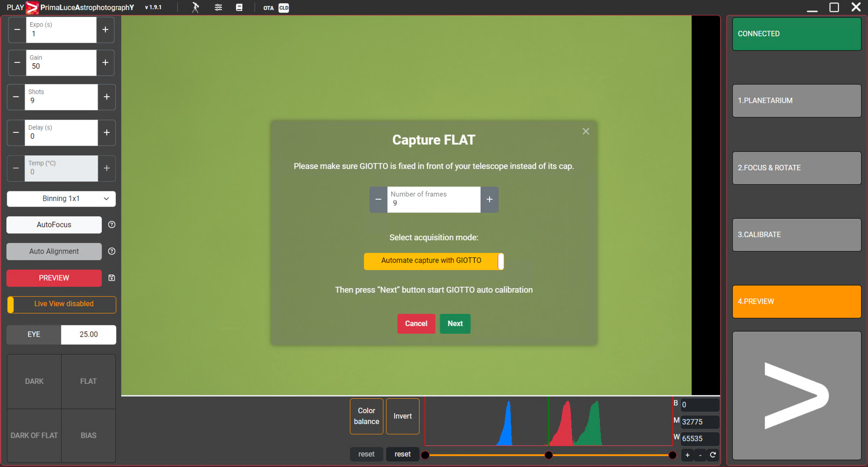Screen dimensions: 868x467
Task: Select the DARK calibration tile
Action: 34,382
